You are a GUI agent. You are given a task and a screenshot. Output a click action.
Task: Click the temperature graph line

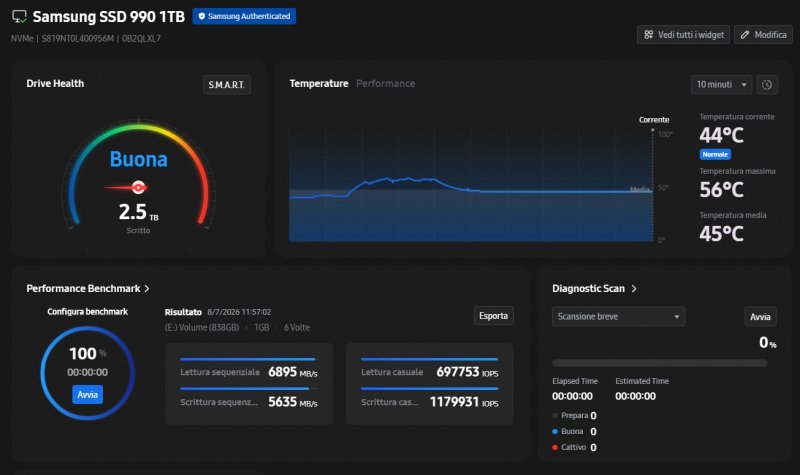click(469, 190)
